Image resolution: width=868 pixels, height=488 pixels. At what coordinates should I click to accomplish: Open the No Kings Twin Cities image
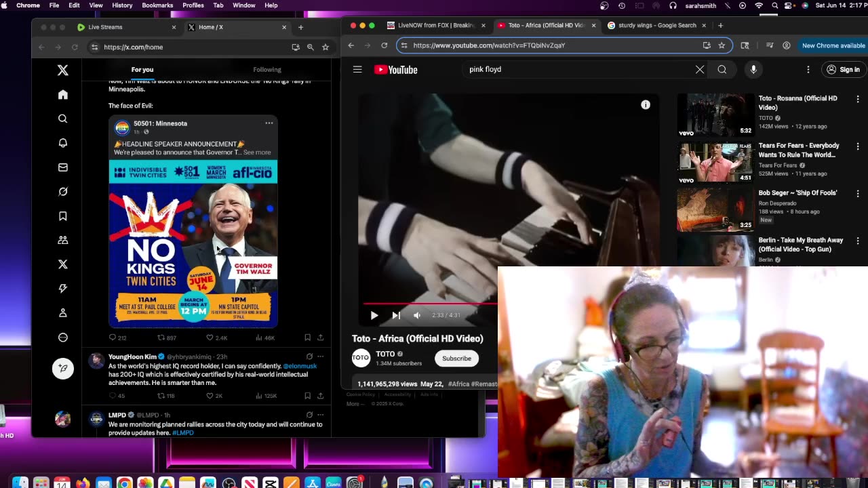click(193, 244)
